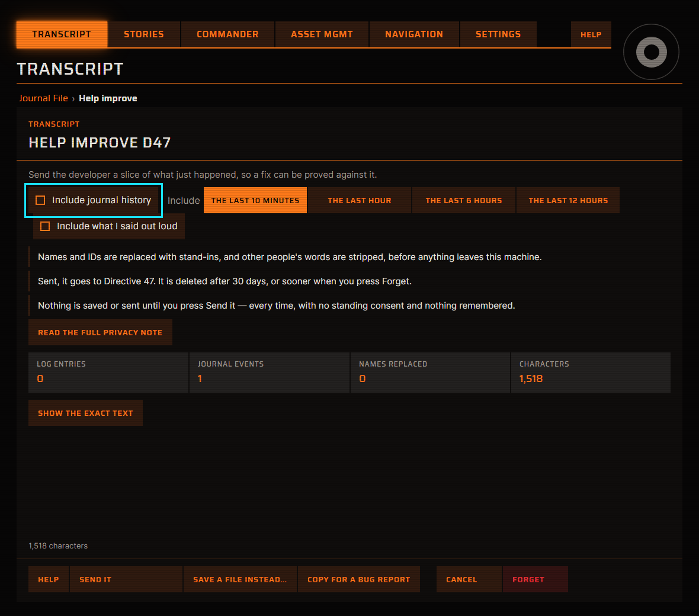Choose The Last Hour range

(x=360, y=200)
